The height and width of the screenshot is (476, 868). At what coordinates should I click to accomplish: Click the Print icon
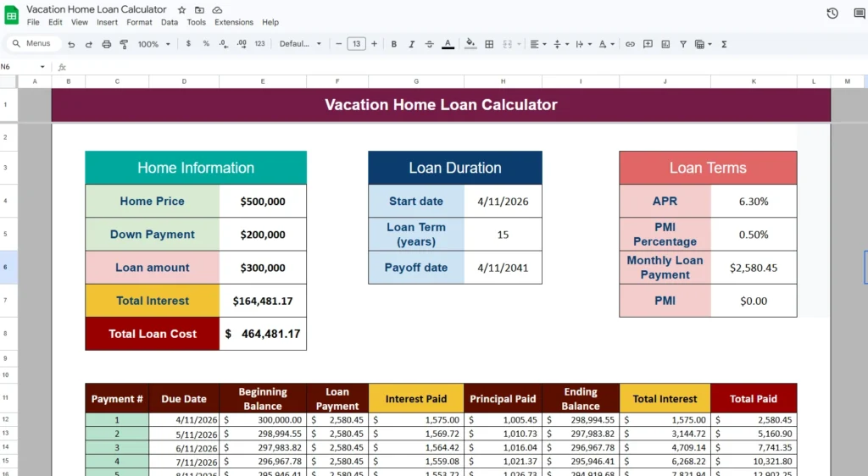[x=106, y=44]
